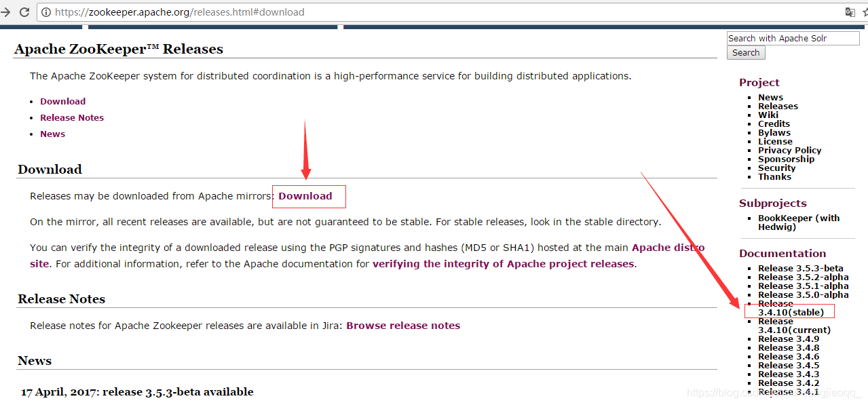
Task: Reload the page with the refresh icon
Action: tap(24, 12)
